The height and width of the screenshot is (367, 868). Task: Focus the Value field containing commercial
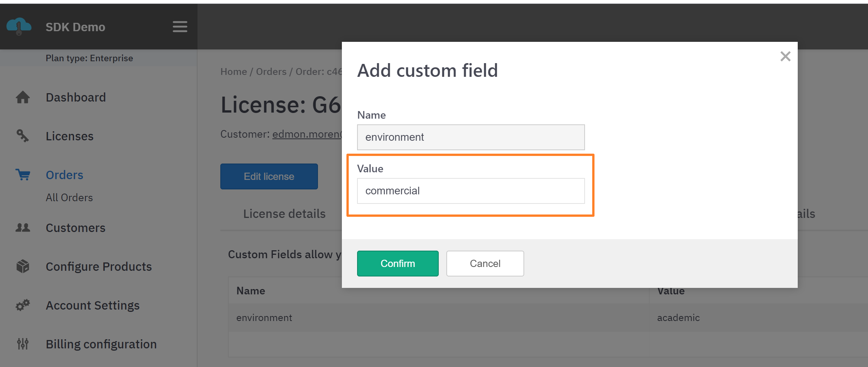[470, 191]
